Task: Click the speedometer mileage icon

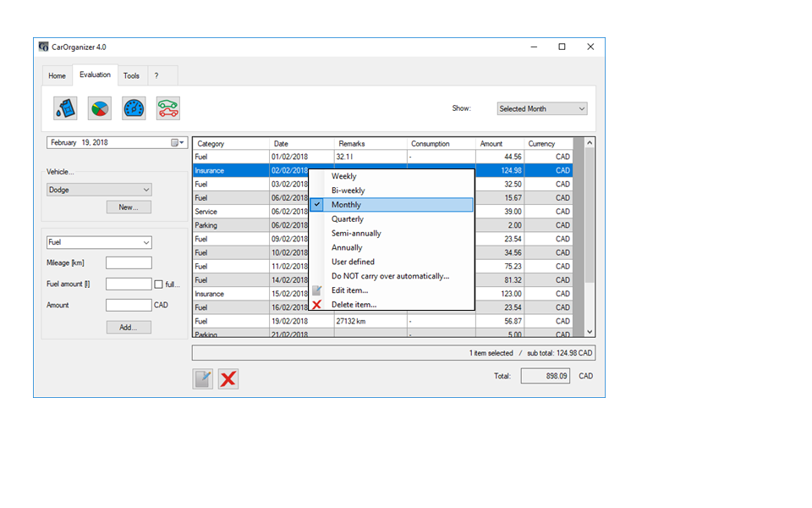Action: 134,108
